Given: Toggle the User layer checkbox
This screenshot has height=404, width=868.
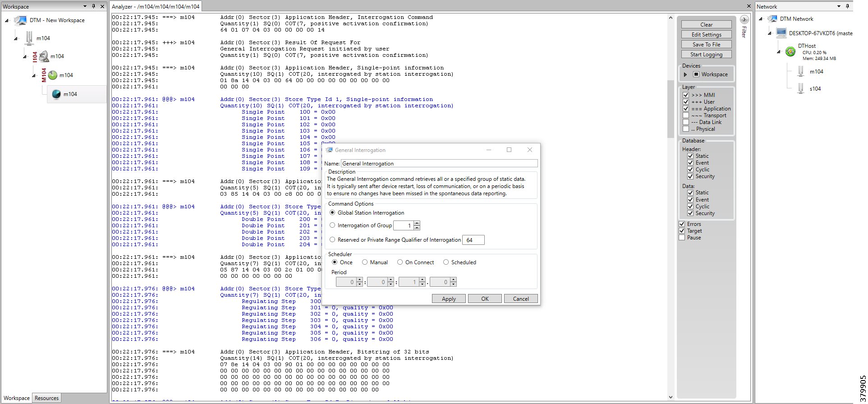Looking at the screenshot, I should pos(686,101).
